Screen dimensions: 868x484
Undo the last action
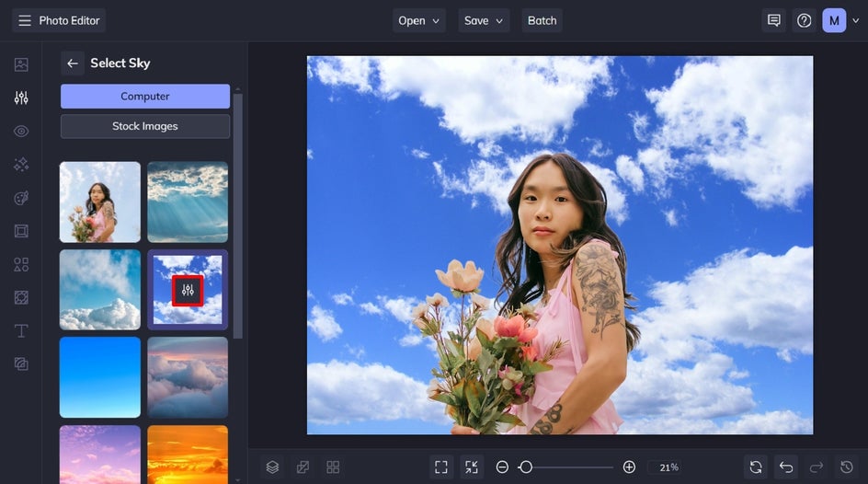[x=786, y=467]
